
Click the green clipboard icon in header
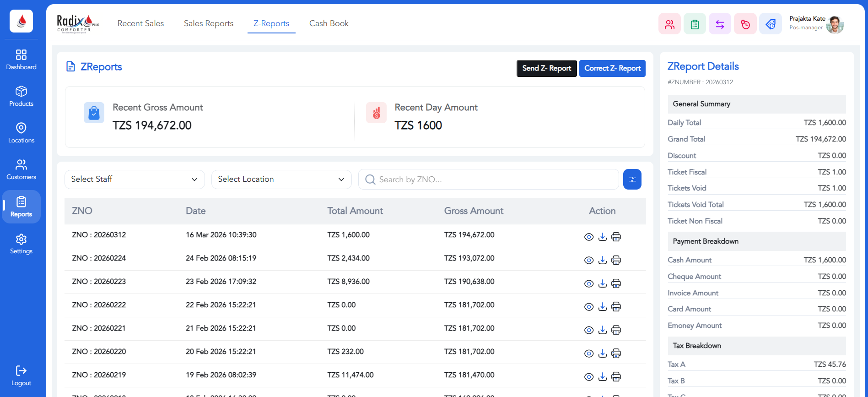[695, 24]
